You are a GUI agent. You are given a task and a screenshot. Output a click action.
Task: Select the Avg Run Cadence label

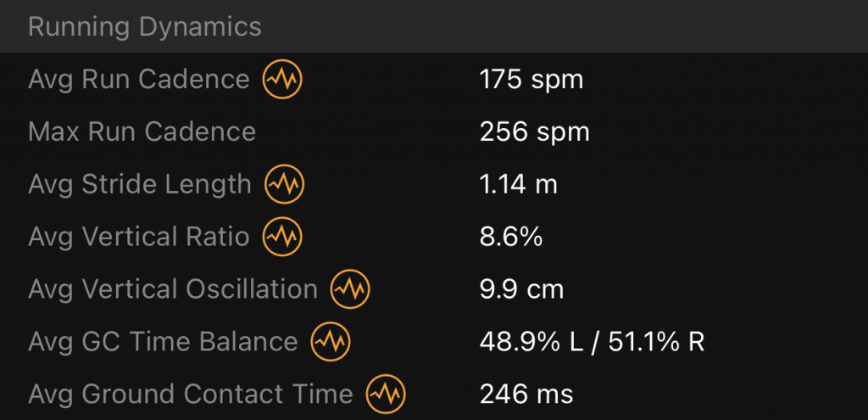(139, 79)
